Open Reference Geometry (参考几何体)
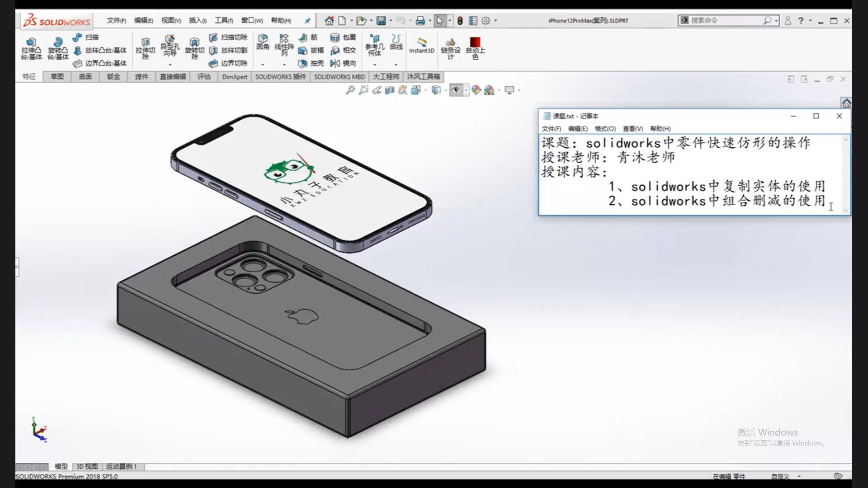Viewport: 868px width, 488px height. click(375, 45)
